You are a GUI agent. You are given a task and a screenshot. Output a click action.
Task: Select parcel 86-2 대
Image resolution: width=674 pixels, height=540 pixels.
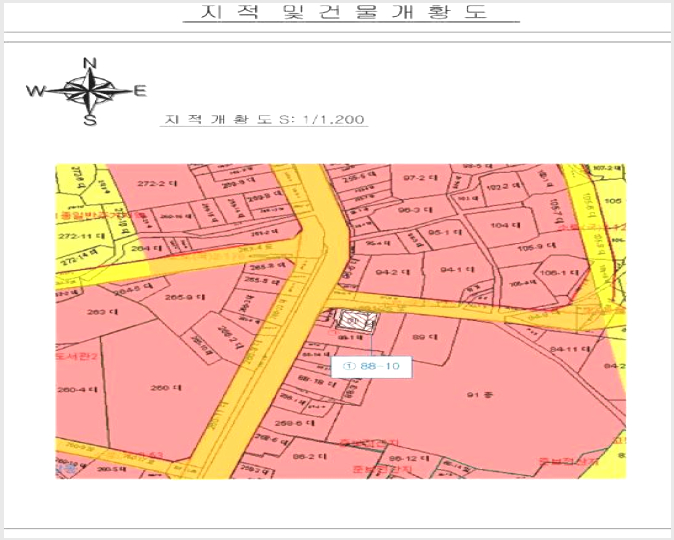pyautogui.click(x=309, y=456)
